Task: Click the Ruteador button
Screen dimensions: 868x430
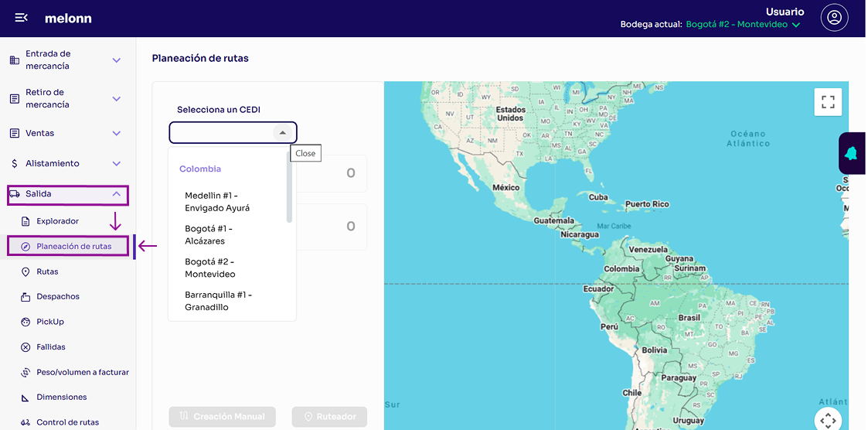Action: (329, 417)
